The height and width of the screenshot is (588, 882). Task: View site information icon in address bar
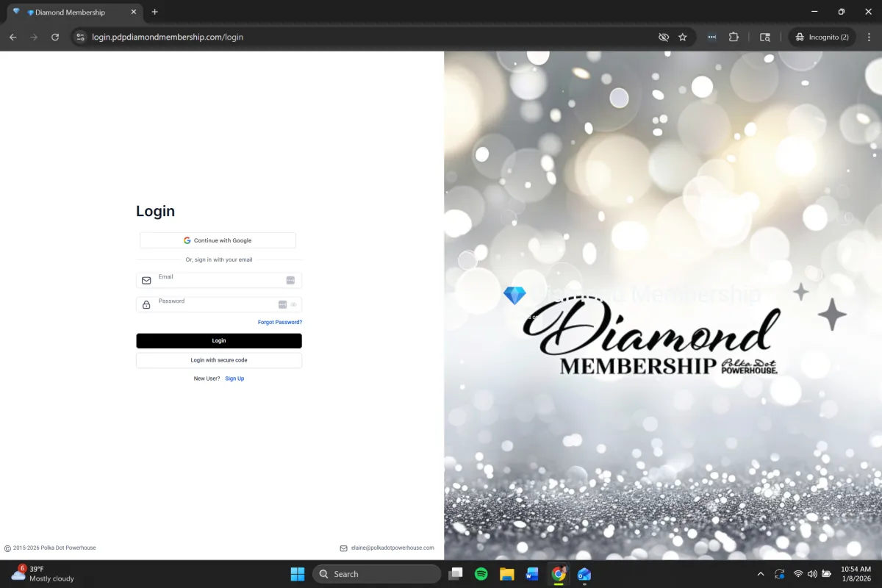tap(81, 37)
